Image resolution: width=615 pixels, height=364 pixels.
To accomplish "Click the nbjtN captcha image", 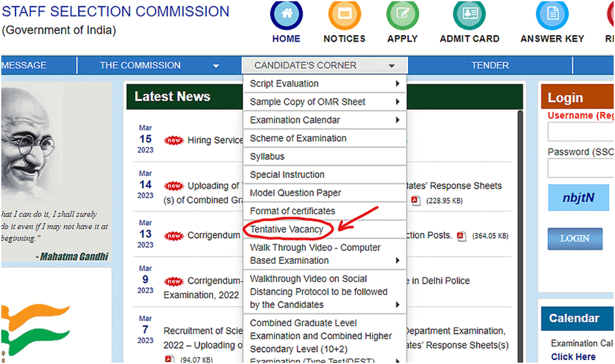I will (579, 198).
